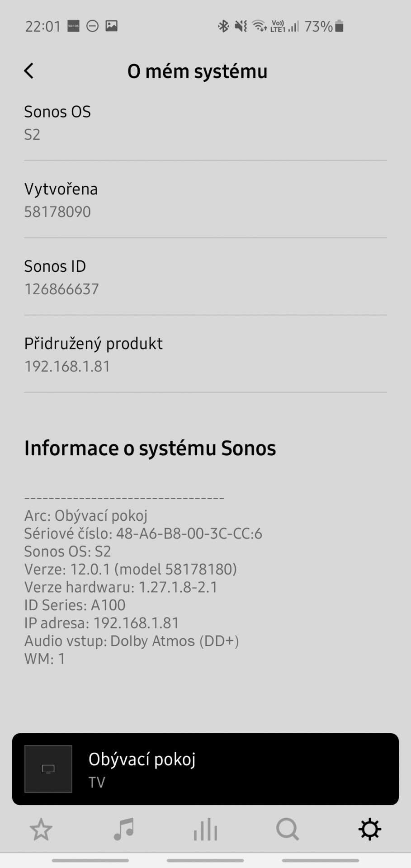The height and width of the screenshot is (868, 411).
Task: Tap the image notification icon in status bar
Action: [x=111, y=26]
